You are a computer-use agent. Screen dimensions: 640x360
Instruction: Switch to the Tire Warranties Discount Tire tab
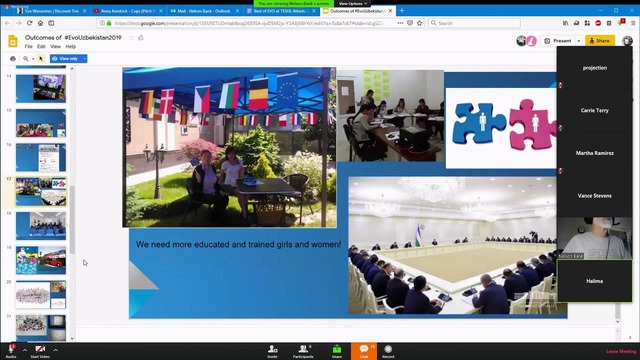[x=52, y=11]
